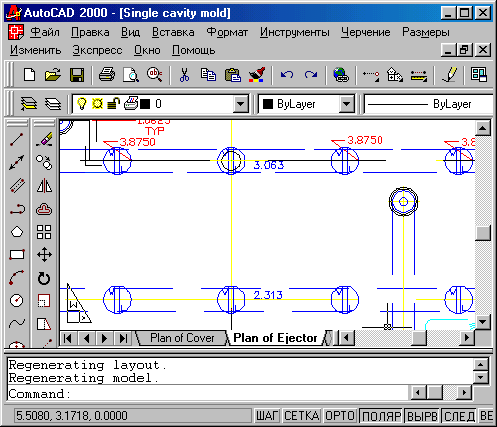This screenshot has width=497, height=427.
Task: Toggle ВЫРВ object snap
Action: coord(422,416)
